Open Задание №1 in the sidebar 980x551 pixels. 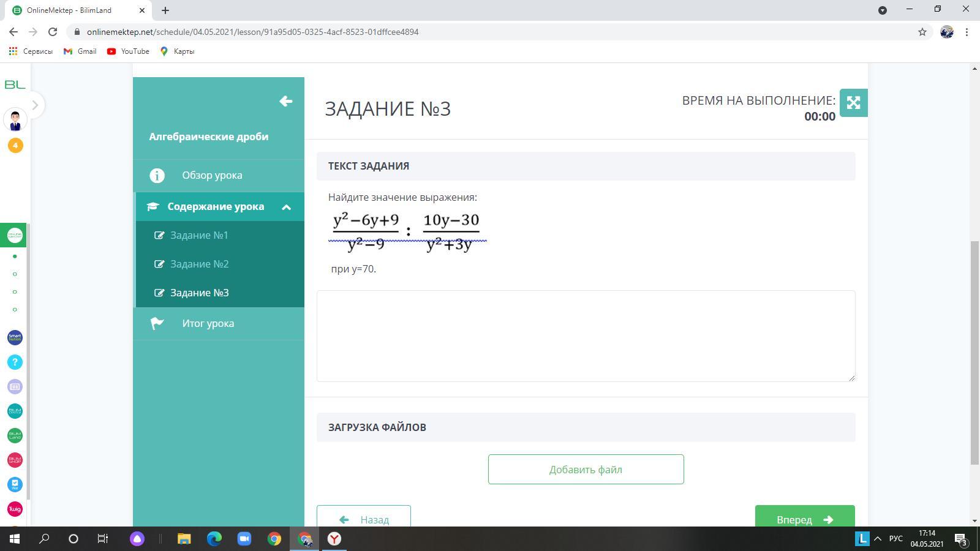click(199, 235)
